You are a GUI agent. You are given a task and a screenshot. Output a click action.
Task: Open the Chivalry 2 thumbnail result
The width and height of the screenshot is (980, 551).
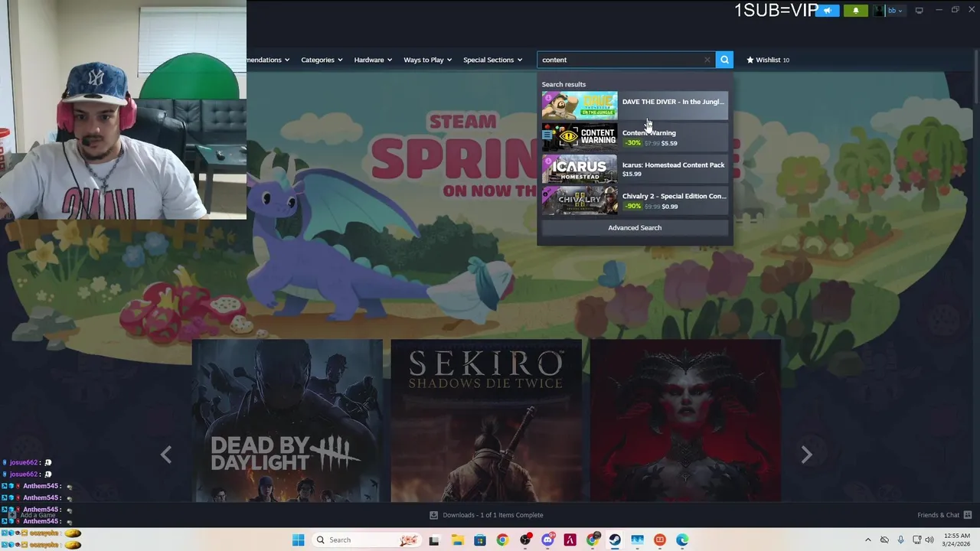[580, 200]
